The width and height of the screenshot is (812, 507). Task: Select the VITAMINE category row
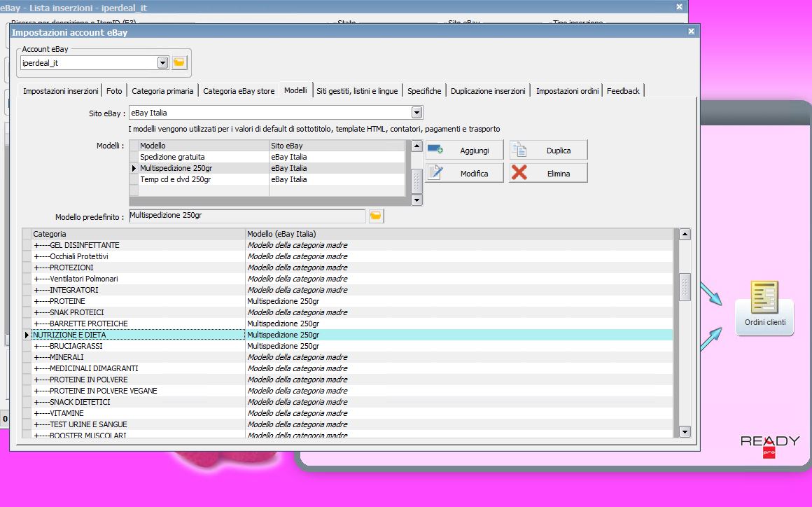tap(347, 413)
